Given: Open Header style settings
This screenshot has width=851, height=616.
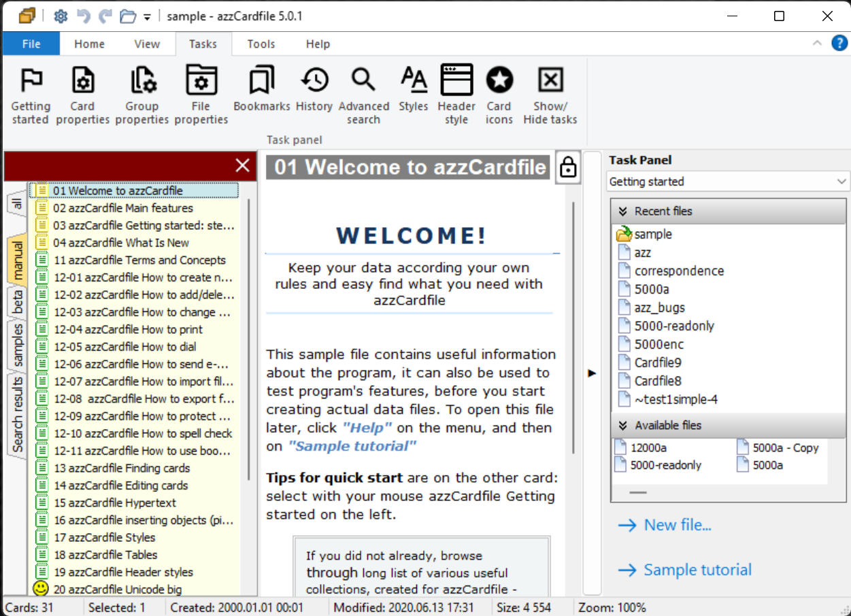Looking at the screenshot, I should pyautogui.click(x=456, y=95).
